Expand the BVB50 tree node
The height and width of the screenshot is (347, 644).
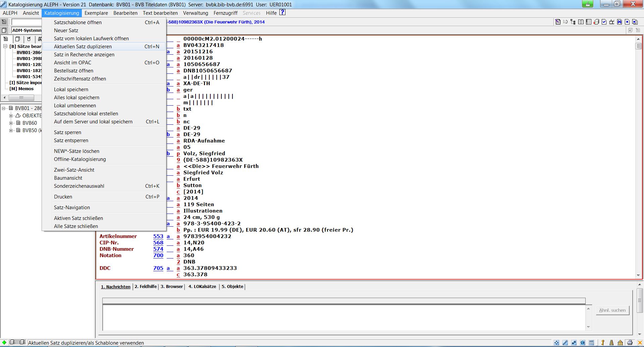click(x=11, y=130)
